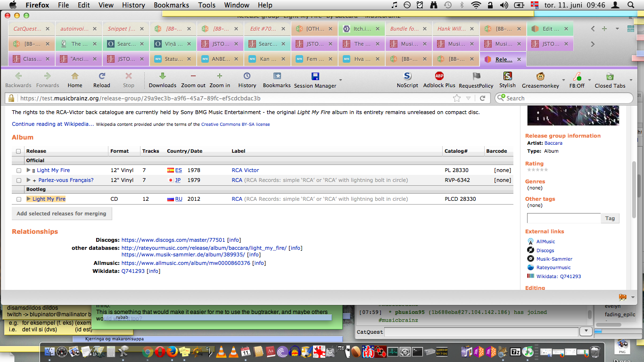This screenshot has height=362, width=644.
Task: Click the NoScript toolbar icon
Action: pos(407,76)
